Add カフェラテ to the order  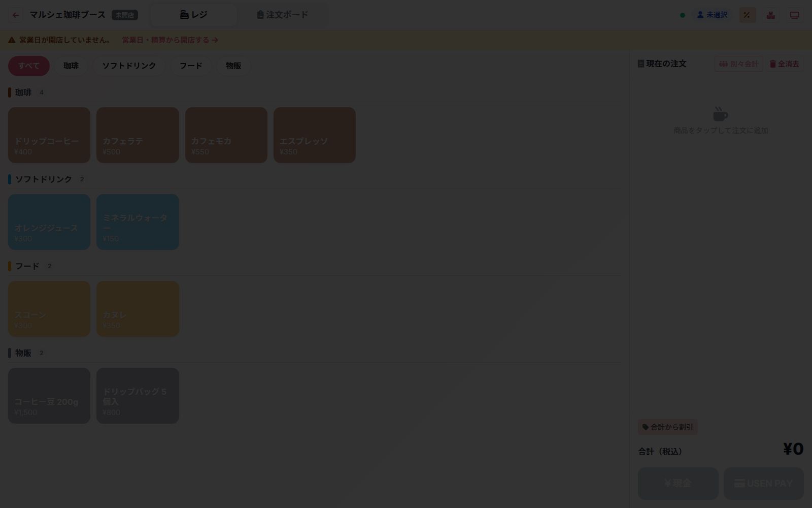[x=138, y=135]
